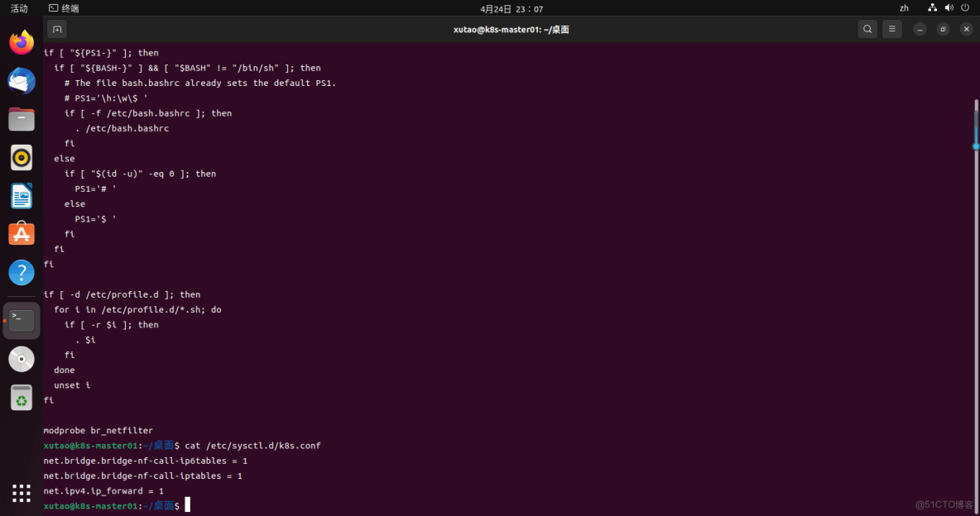Click the terminal search icon
Screen dimensions: 980x516
point(867,29)
